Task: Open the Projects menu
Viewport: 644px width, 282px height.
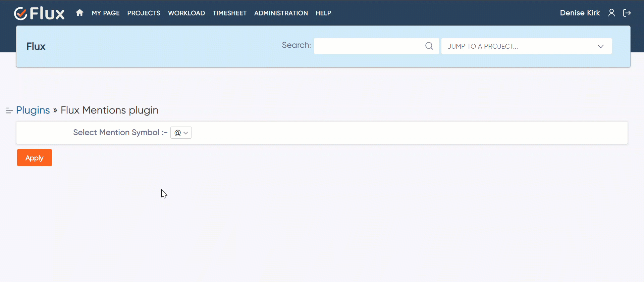Action: 144,13
